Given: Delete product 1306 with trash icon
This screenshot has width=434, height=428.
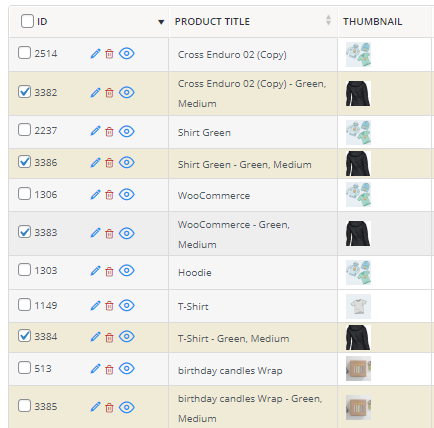Looking at the screenshot, I should coord(109,195).
